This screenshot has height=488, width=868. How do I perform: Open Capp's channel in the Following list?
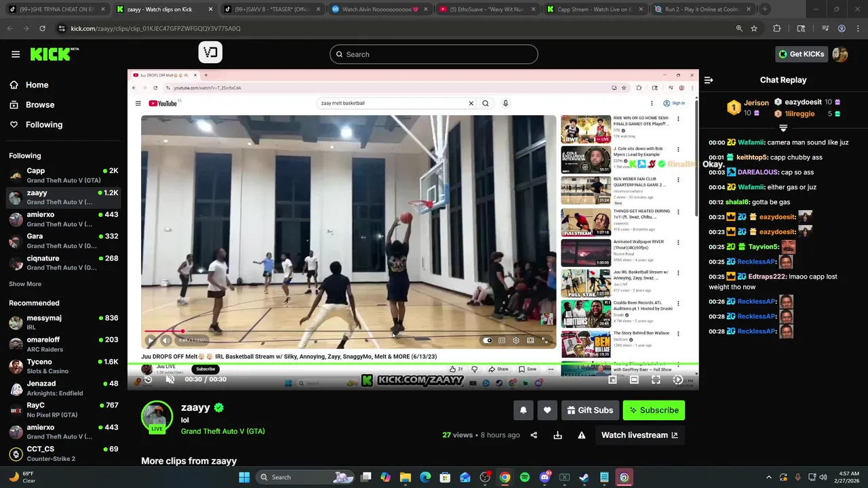(63, 175)
